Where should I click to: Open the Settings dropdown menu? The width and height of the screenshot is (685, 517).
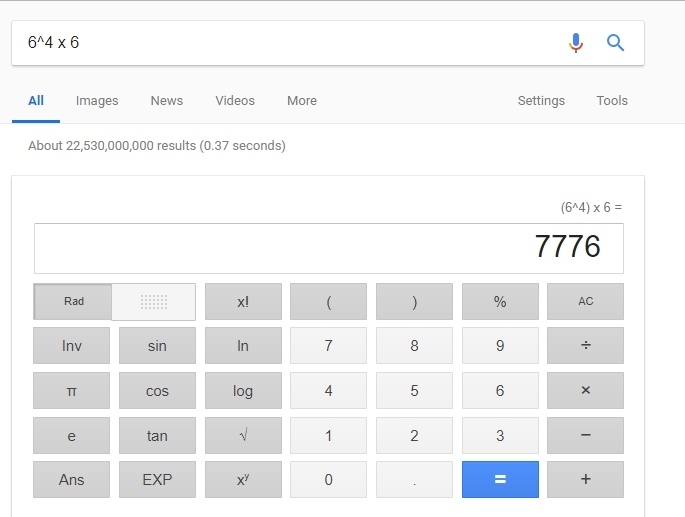[x=541, y=101]
